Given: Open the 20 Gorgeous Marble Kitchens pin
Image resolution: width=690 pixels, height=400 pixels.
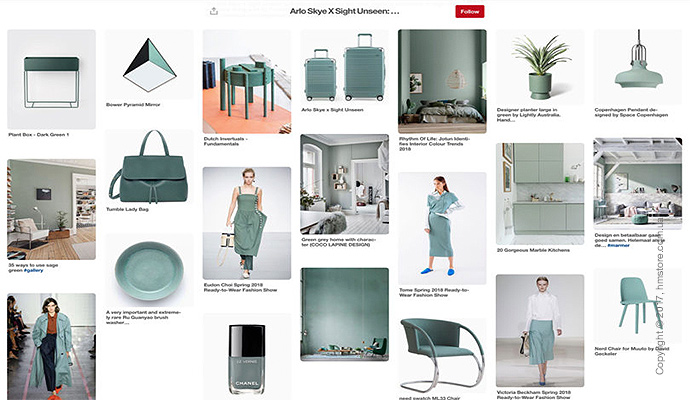Looking at the screenshot, I should [540, 194].
